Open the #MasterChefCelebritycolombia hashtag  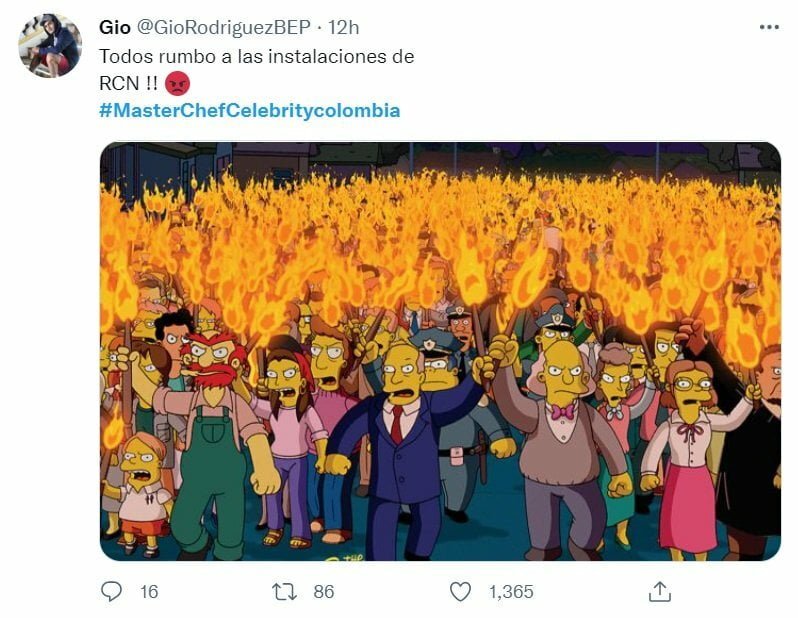coord(250,110)
